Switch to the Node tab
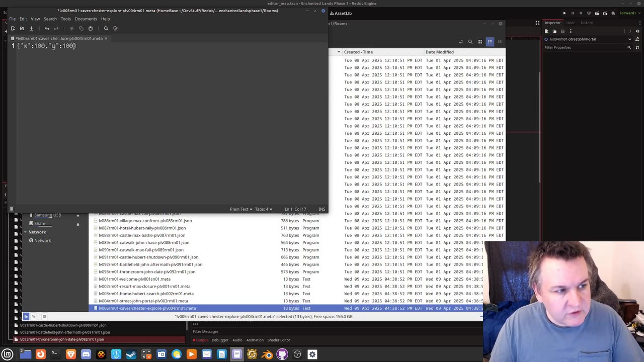This screenshot has height=362, width=644. coord(571,23)
